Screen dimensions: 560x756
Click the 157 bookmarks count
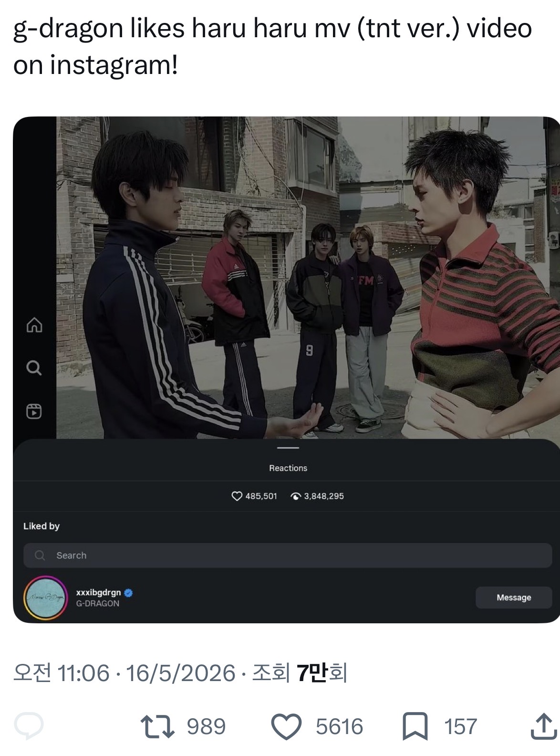click(460, 726)
